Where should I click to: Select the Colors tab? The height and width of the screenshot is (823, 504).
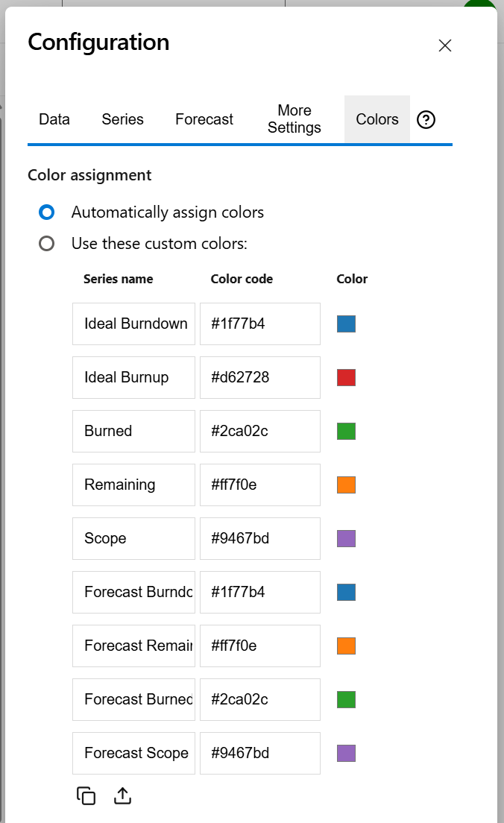coord(377,119)
